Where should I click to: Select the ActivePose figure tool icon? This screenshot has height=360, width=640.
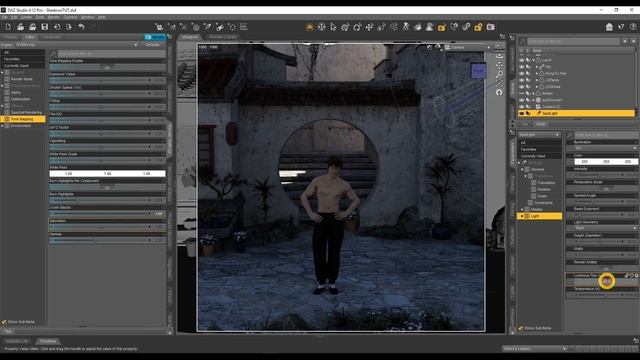tap(405, 27)
